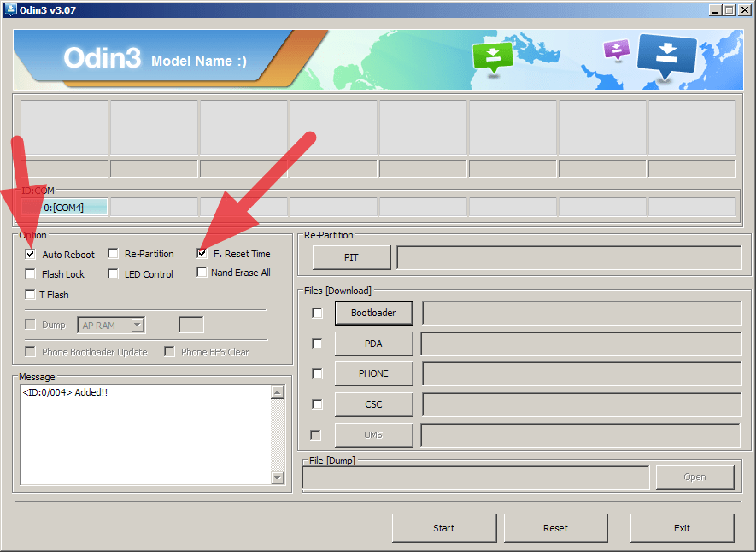This screenshot has height=552, width=756.
Task: Close the Odin3 window
Action: [x=744, y=9]
